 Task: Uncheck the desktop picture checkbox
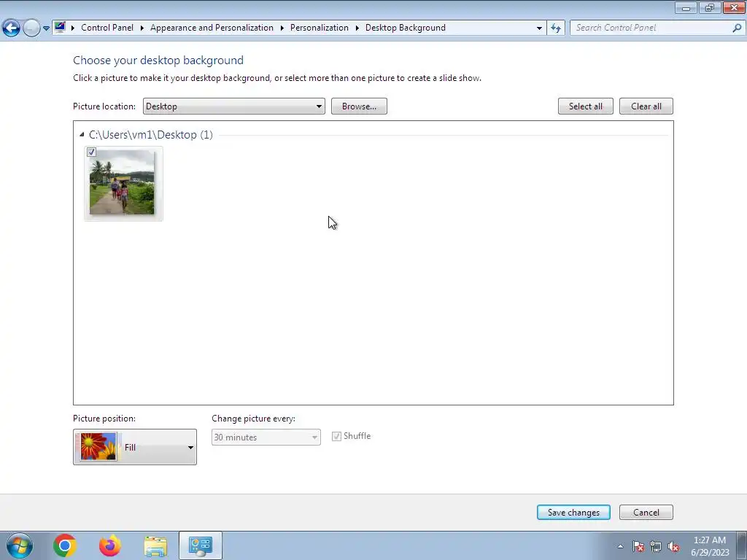click(x=91, y=152)
